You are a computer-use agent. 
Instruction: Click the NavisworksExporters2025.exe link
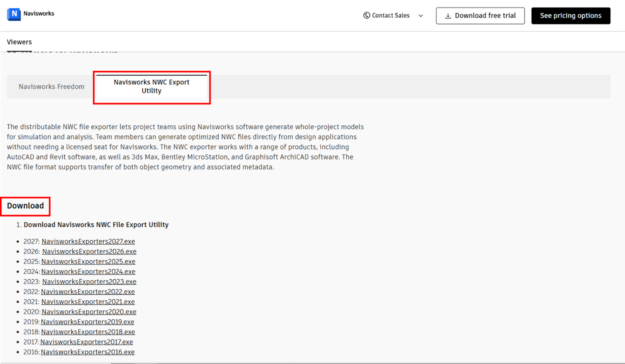pos(88,261)
